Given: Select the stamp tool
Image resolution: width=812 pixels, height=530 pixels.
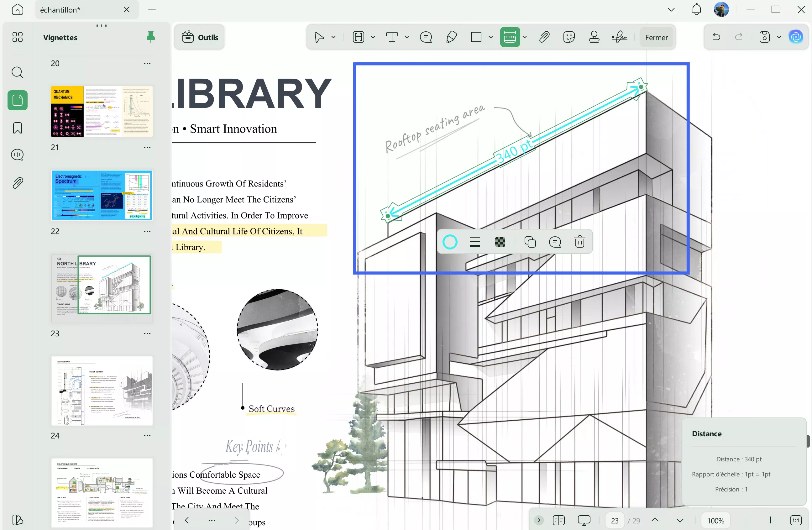Looking at the screenshot, I should 594,37.
